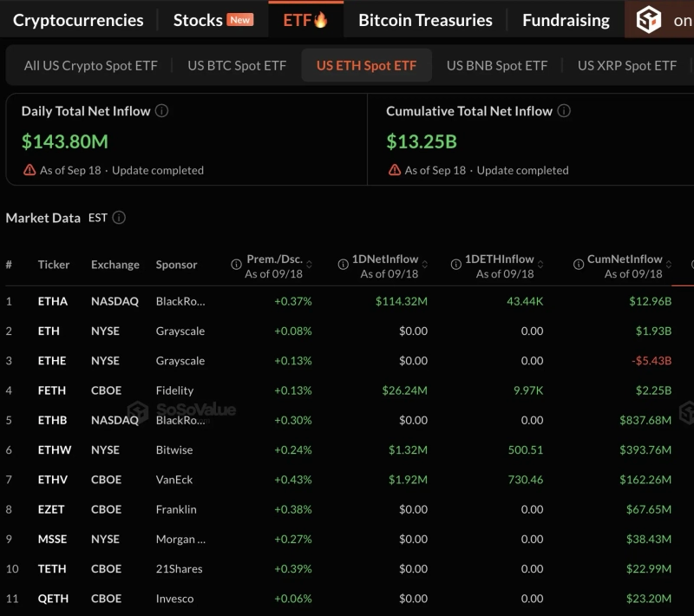Click the EST timezone label

click(x=98, y=218)
